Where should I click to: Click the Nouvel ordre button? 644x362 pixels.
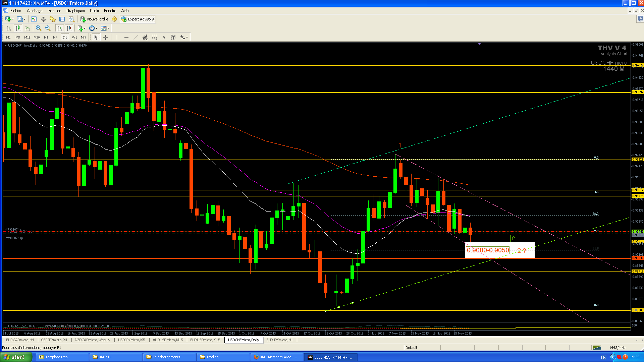pyautogui.click(x=95, y=19)
